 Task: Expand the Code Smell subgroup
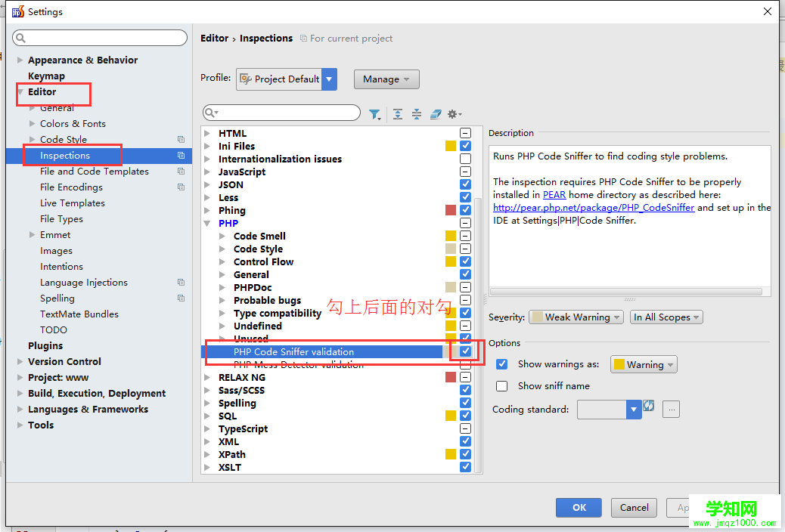222,236
